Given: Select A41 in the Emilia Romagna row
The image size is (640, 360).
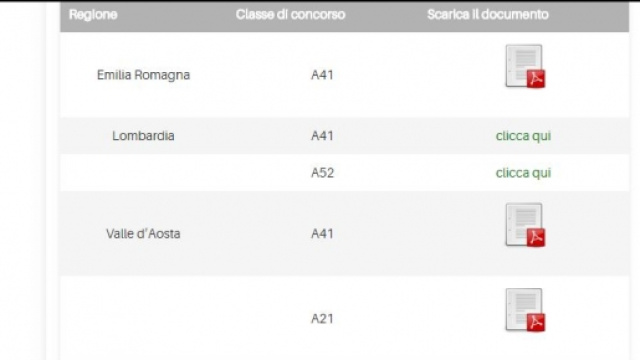Looking at the screenshot, I should (322, 75).
